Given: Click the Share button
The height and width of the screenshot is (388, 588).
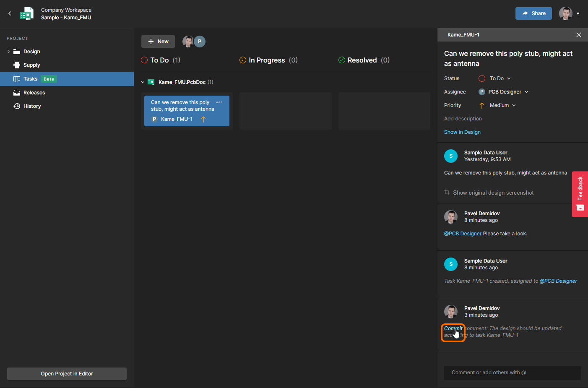Looking at the screenshot, I should (x=533, y=13).
